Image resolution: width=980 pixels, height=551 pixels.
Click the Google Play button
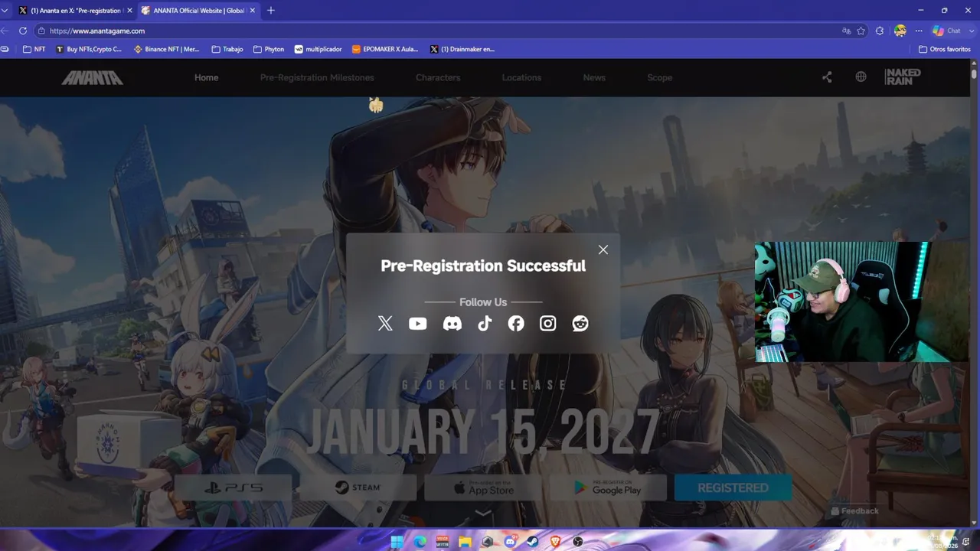[608, 487]
